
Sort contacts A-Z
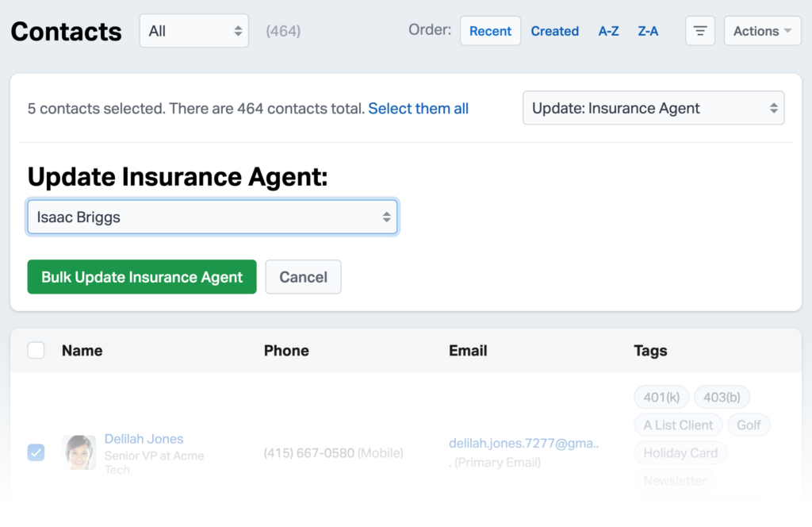point(608,31)
